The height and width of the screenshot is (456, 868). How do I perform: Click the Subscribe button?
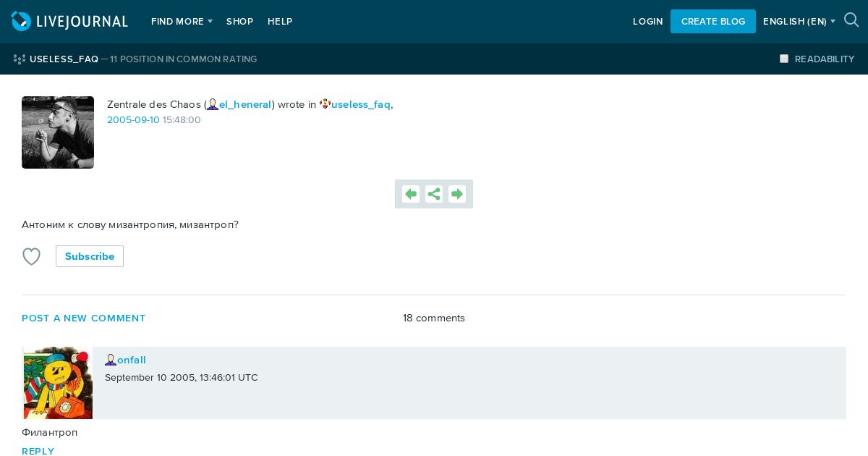(90, 256)
